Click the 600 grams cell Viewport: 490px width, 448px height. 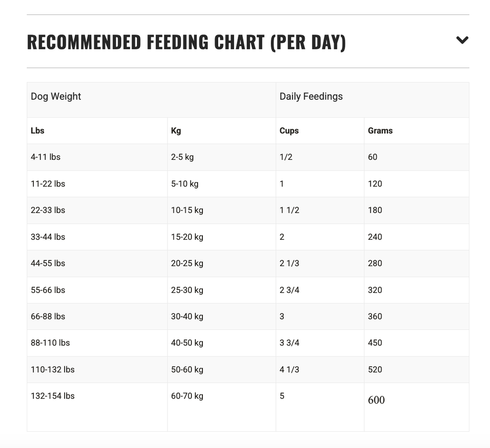click(x=376, y=400)
